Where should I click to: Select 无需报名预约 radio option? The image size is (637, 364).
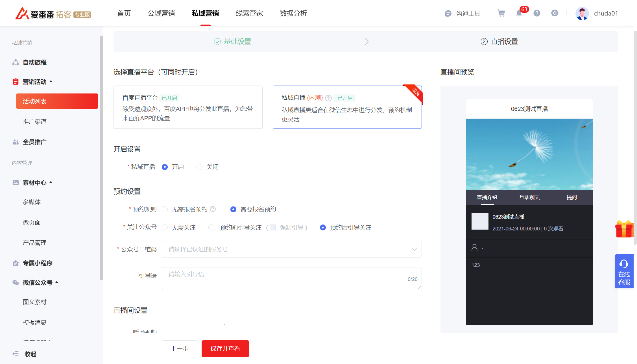tap(165, 209)
